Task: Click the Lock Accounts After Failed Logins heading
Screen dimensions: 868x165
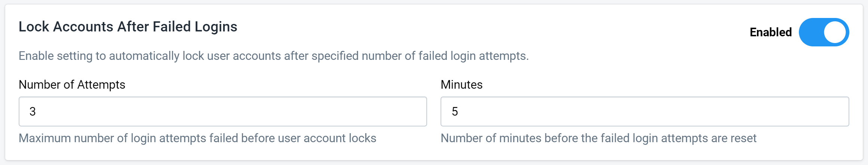Action: 128,27
